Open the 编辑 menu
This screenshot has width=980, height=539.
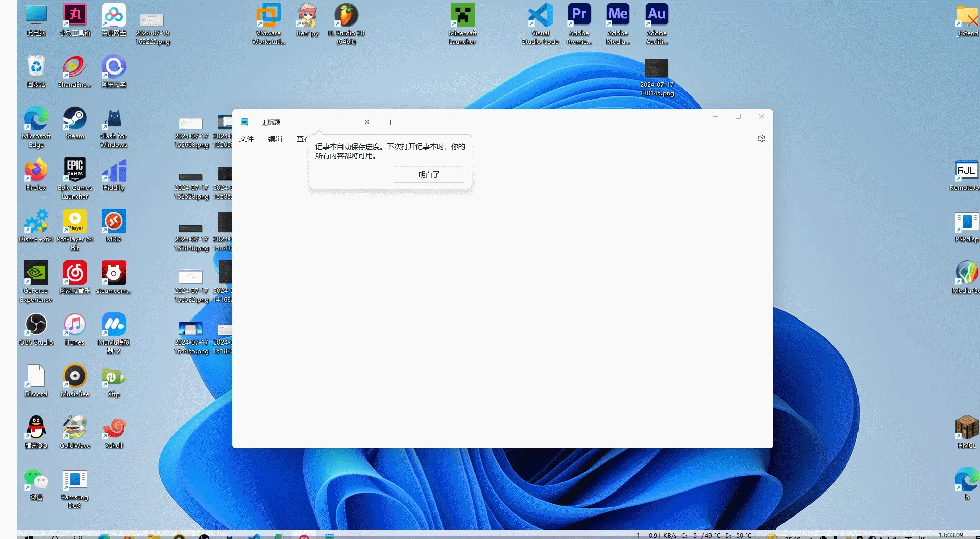coord(275,139)
